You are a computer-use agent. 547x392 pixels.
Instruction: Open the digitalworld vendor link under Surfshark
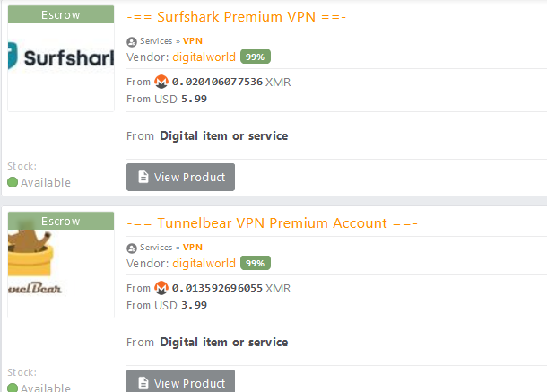(204, 57)
